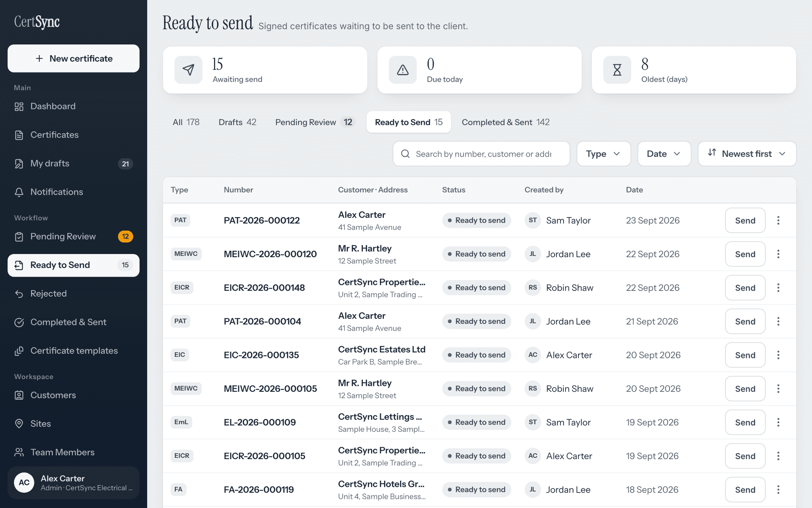This screenshot has height=508, width=812.
Task: Open more options for EL-2026-000109
Action: click(x=778, y=422)
